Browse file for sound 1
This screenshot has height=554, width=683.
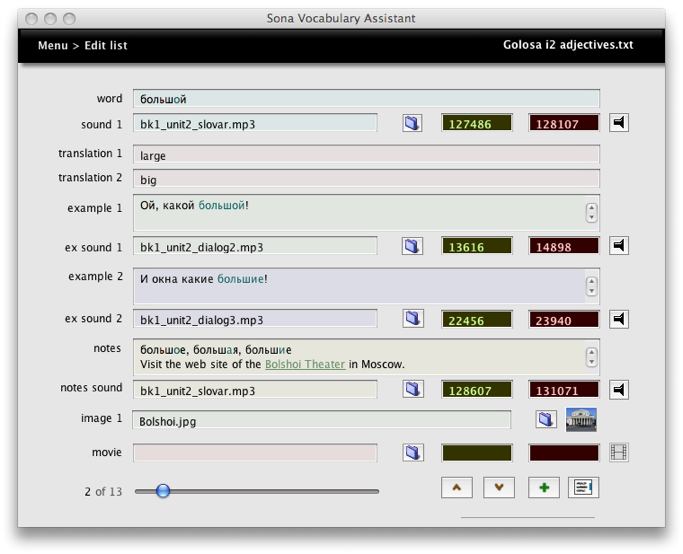[x=412, y=123]
